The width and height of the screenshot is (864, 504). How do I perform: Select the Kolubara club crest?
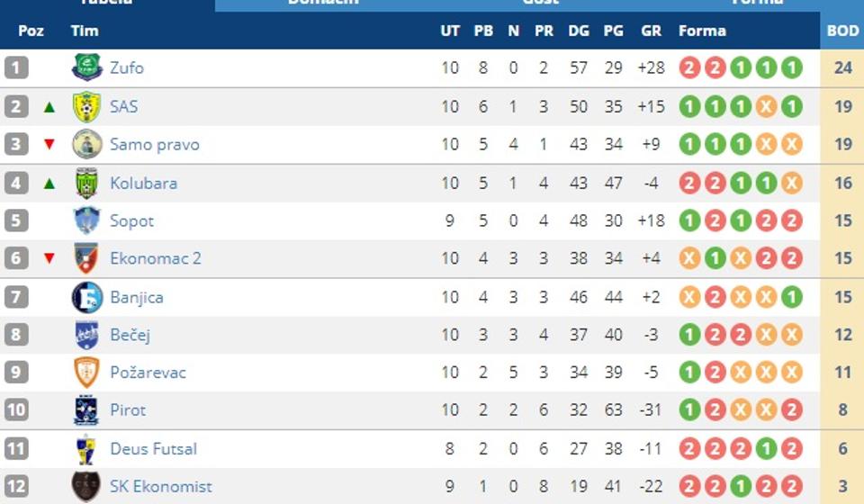click(x=87, y=183)
